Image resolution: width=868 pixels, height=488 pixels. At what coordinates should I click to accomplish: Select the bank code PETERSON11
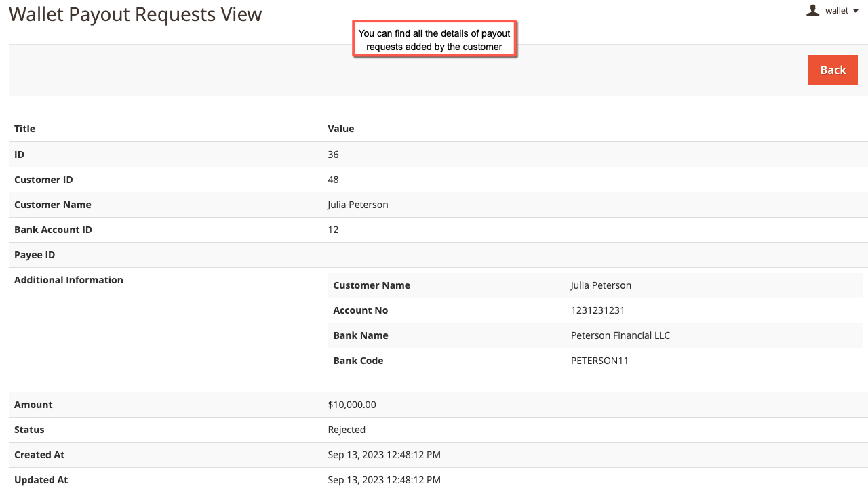tap(599, 361)
